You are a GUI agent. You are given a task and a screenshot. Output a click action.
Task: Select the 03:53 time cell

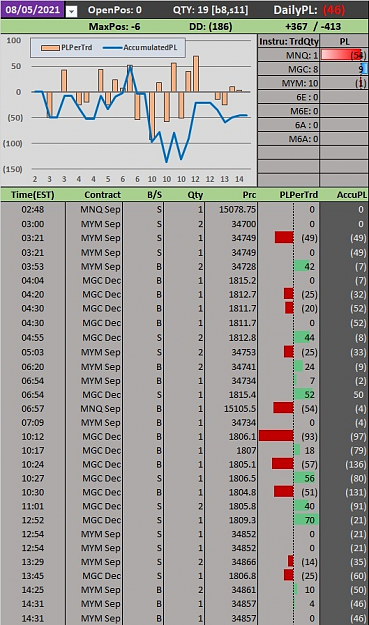point(33,266)
